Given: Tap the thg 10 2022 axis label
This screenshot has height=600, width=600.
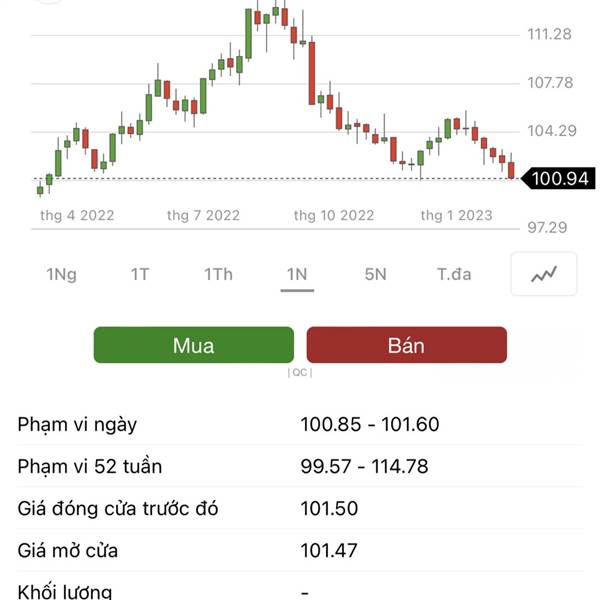Looking at the screenshot, I should [334, 215].
